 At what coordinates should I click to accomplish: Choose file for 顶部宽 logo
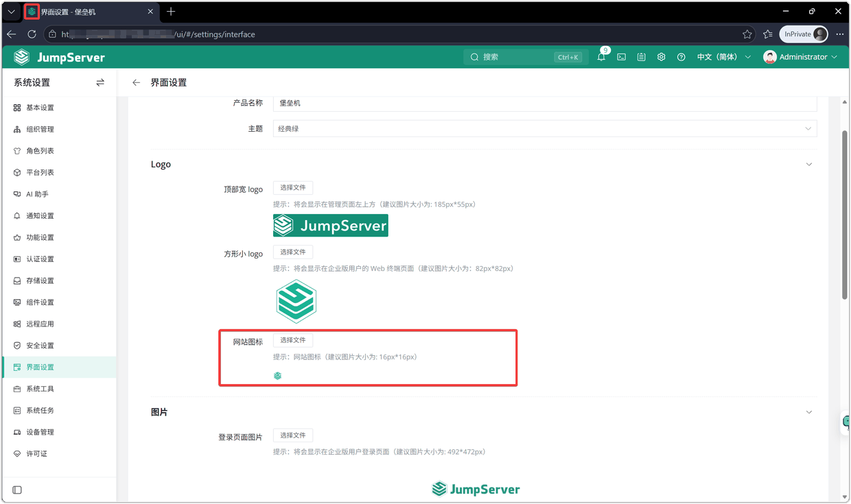click(x=293, y=188)
